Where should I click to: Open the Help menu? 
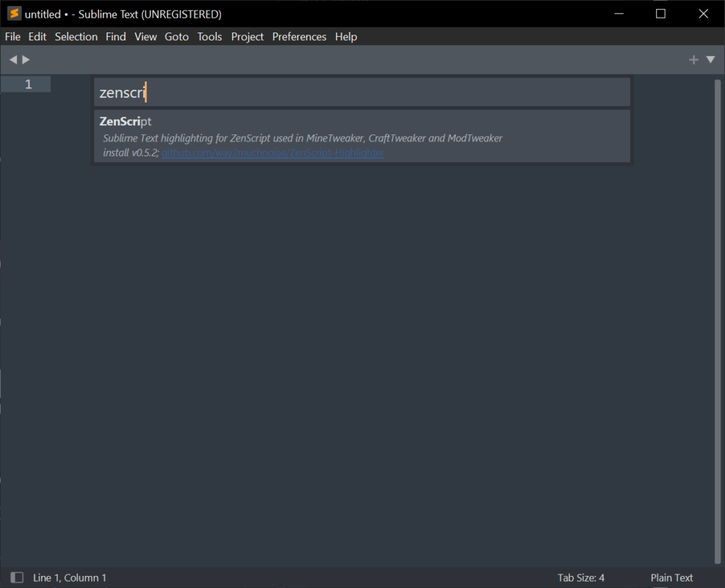tap(346, 37)
